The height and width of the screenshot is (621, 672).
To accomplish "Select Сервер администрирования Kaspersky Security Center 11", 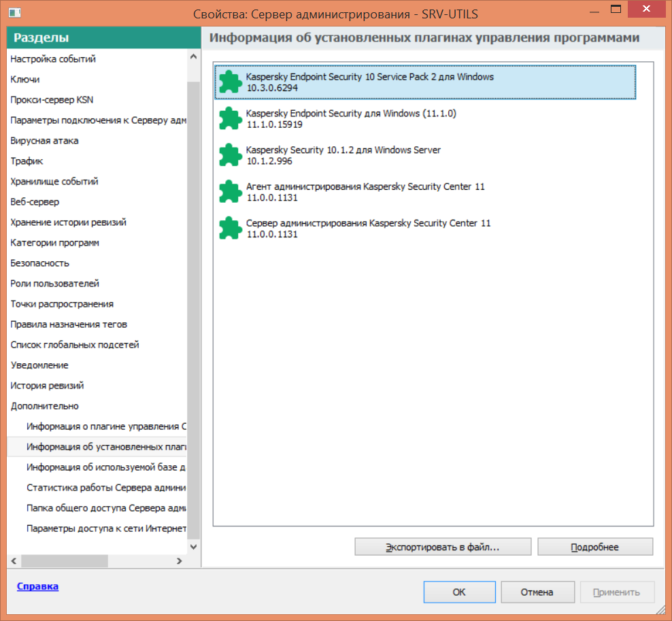I will click(x=424, y=229).
